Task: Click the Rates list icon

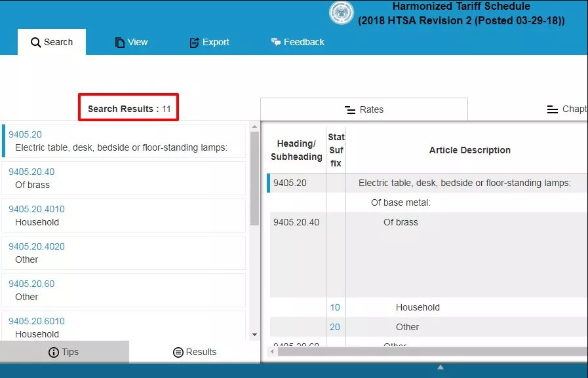Action: coord(350,110)
